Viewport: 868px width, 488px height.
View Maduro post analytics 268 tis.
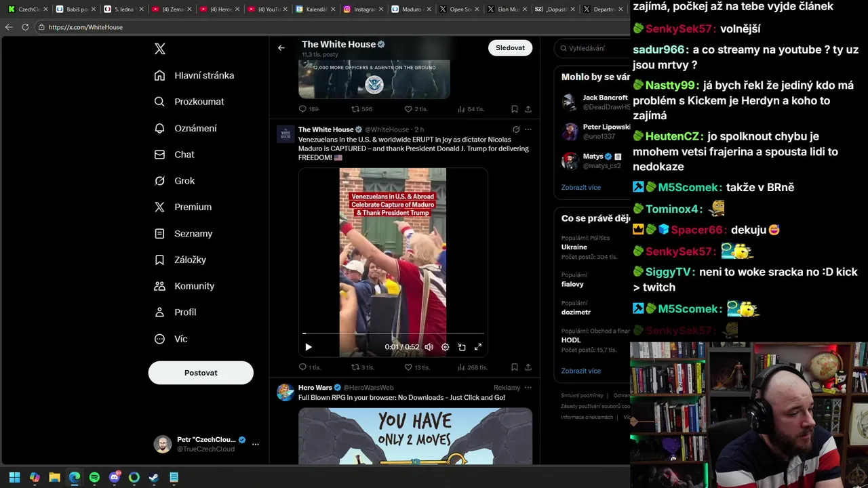(473, 367)
